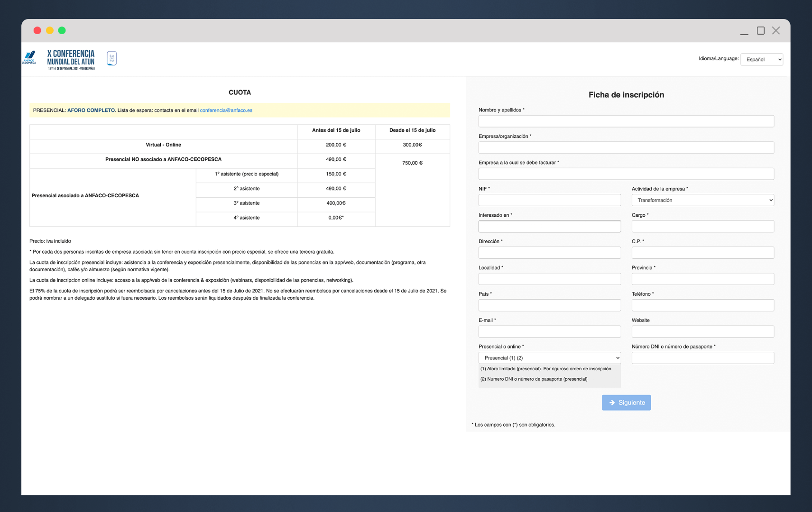Open the Actividad de la empresa dropdown
The image size is (812, 512).
(x=703, y=200)
